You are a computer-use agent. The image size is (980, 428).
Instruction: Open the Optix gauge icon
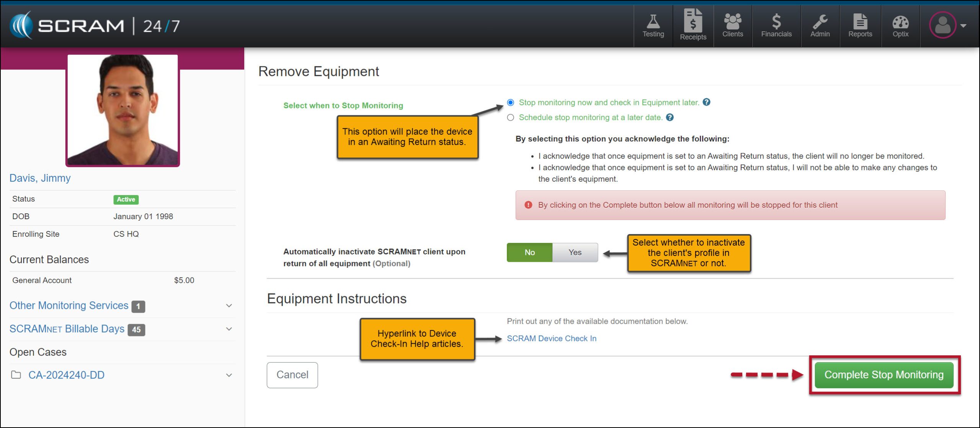pos(900,26)
